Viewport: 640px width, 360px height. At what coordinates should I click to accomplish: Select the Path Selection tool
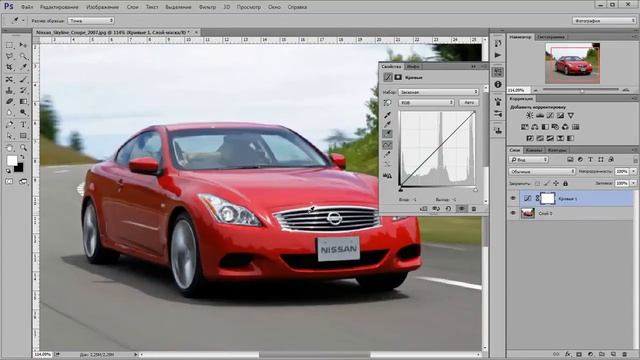pos(9,136)
